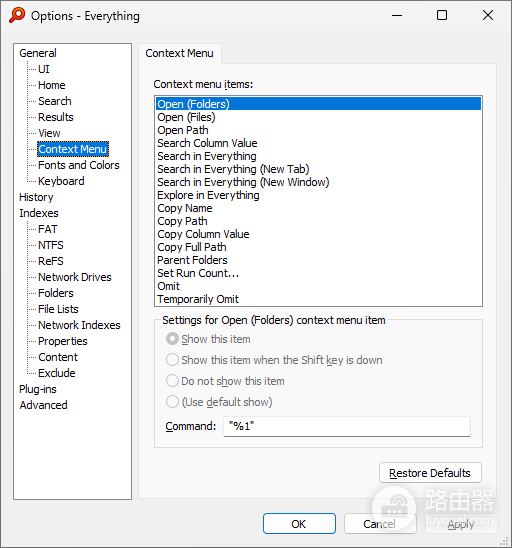Select Network Drives under Indexes

(x=75, y=277)
